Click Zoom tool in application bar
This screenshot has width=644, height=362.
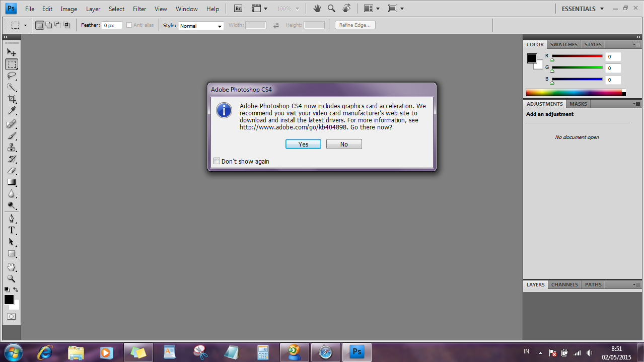point(331,9)
